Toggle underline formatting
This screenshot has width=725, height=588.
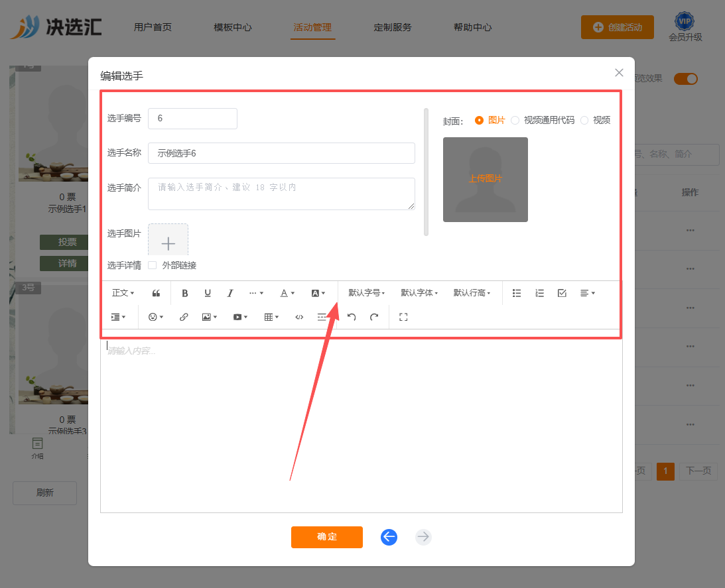coord(208,293)
